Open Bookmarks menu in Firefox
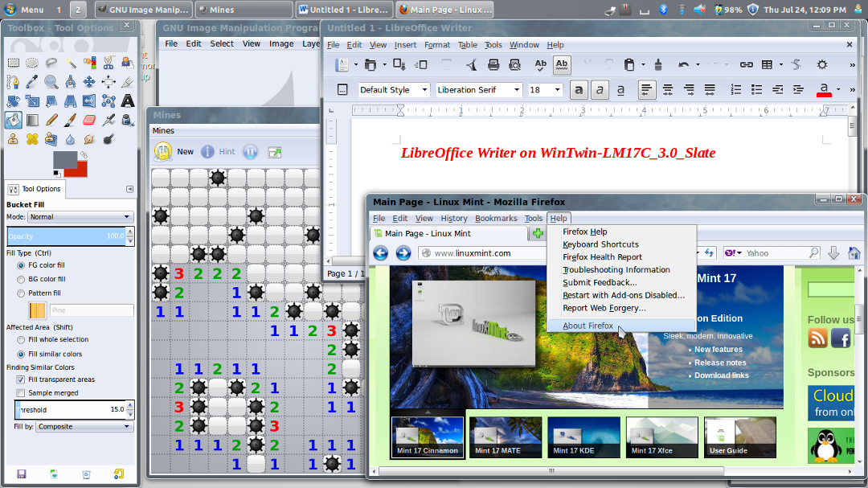The width and height of the screenshot is (868, 488). [x=496, y=218]
